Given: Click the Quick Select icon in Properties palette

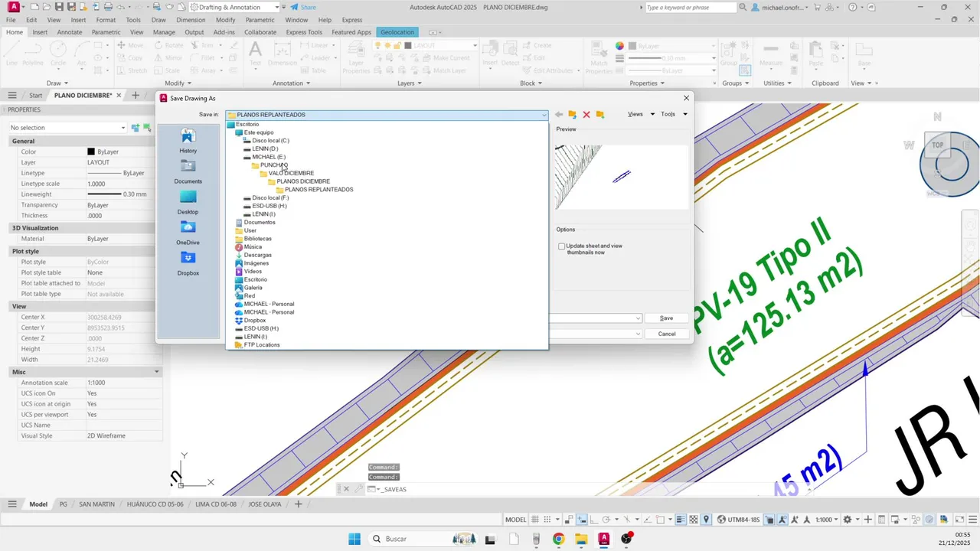Looking at the screenshot, I should pyautogui.click(x=147, y=128).
